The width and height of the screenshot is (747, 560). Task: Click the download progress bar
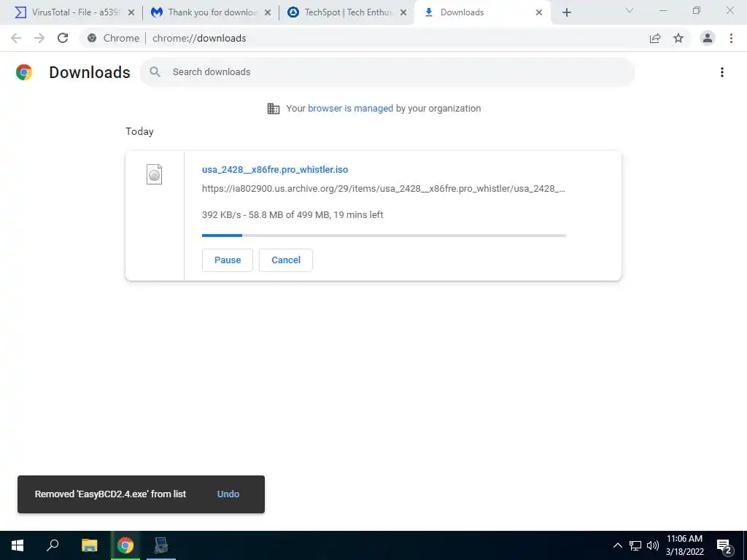coord(384,236)
